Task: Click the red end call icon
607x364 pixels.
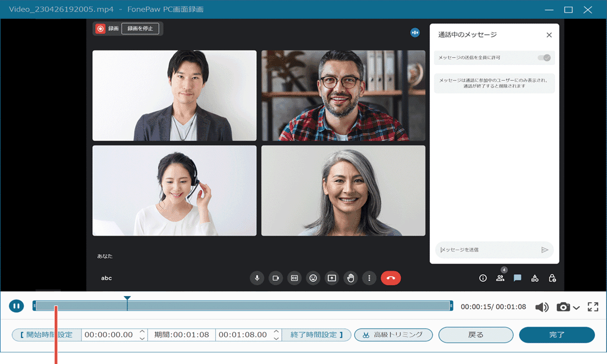Action: click(391, 278)
